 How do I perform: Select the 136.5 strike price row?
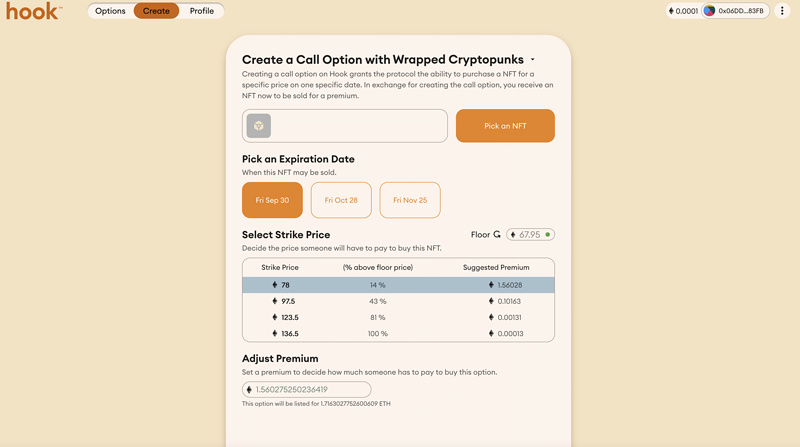pos(398,333)
